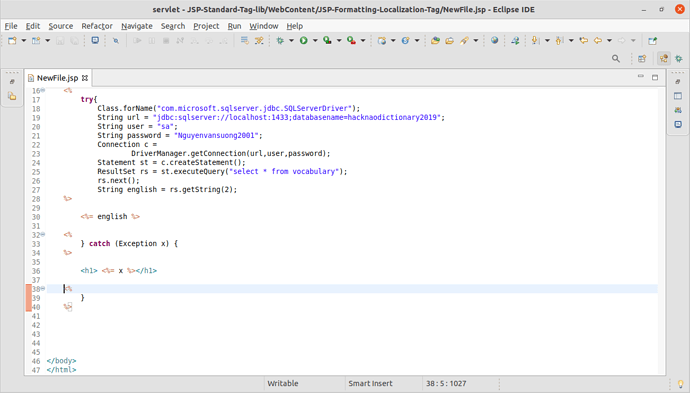Expand the New Servlet dropdown arrow
This screenshot has height=393, width=690.
[x=417, y=40]
